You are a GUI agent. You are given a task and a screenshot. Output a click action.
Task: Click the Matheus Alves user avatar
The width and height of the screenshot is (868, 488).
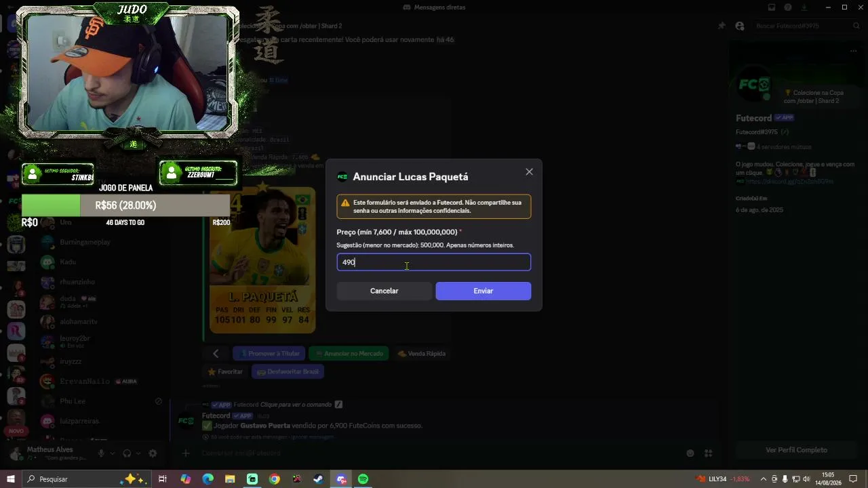16,453
